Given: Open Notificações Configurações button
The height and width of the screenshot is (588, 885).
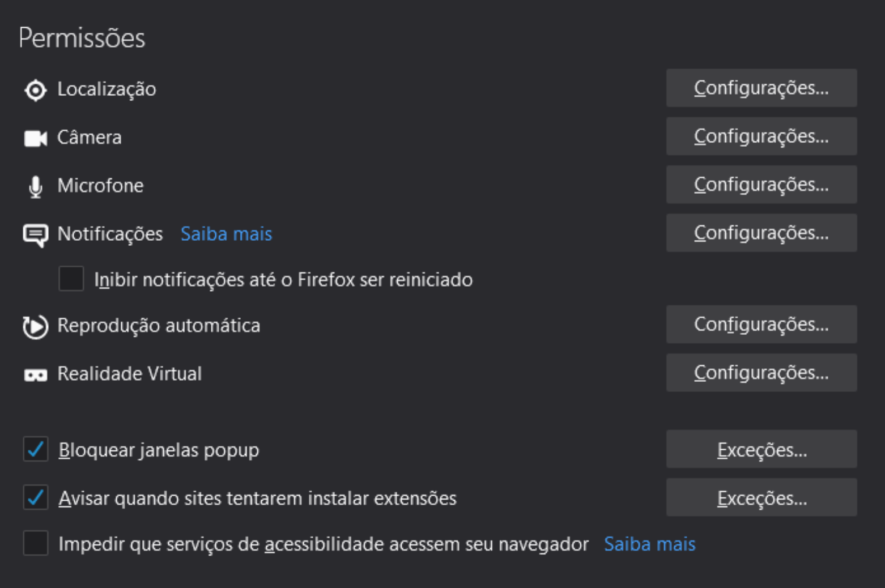Looking at the screenshot, I should pos(761,233).
